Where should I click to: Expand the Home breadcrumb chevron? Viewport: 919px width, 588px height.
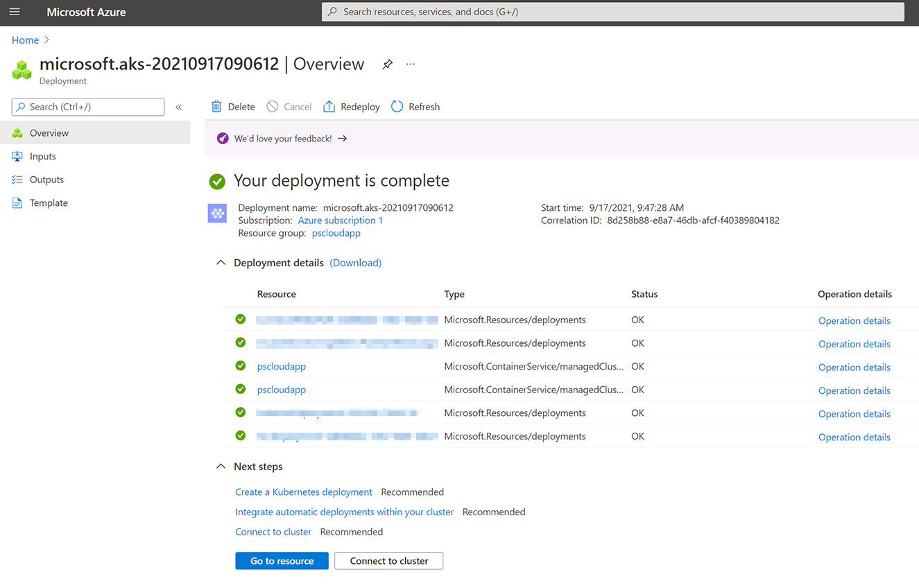pos(47,40)
